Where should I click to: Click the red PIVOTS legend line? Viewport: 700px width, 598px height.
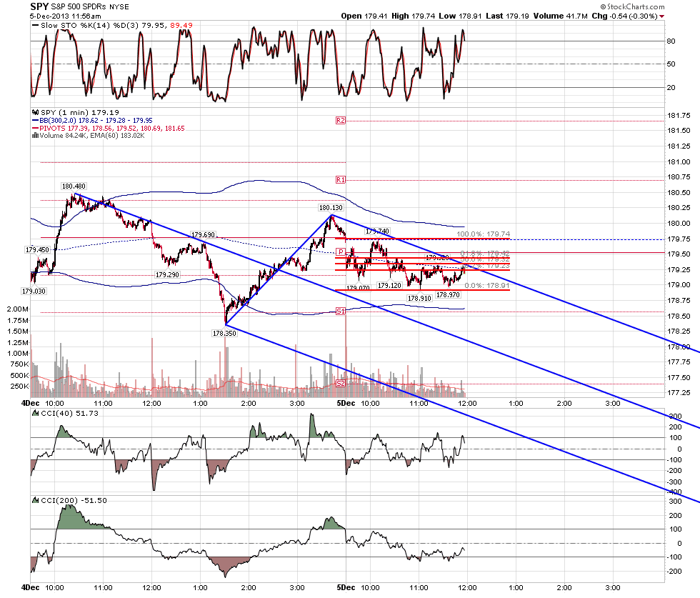click(x=35, y=128)
